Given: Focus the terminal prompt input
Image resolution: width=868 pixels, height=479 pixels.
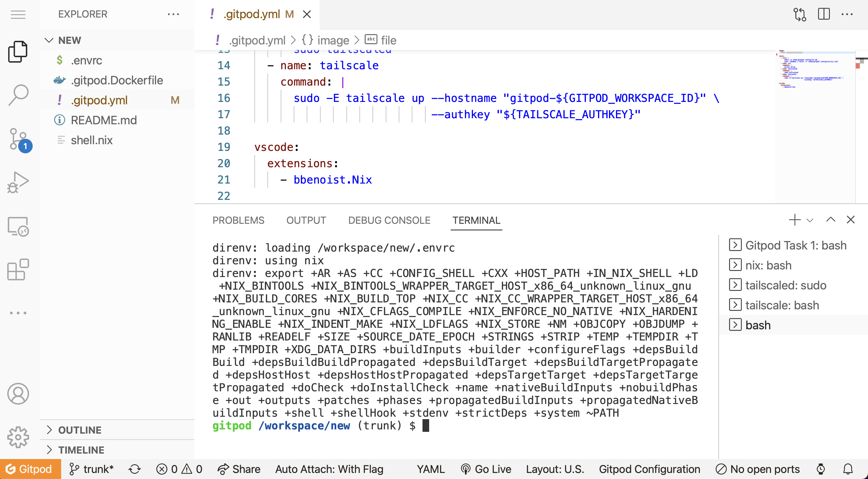Looking at the screenshot, I should pyautogui.click(x=426, y=425).
